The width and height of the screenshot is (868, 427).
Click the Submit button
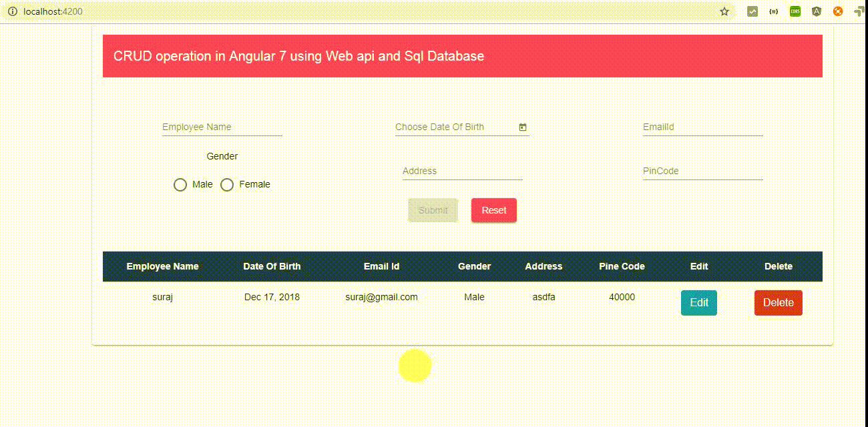point(433,210)
